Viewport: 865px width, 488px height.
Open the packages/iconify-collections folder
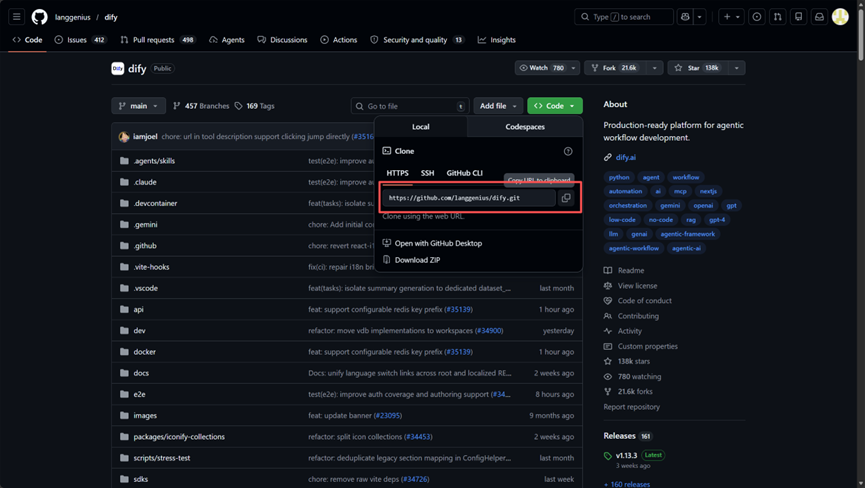(179, 437)
